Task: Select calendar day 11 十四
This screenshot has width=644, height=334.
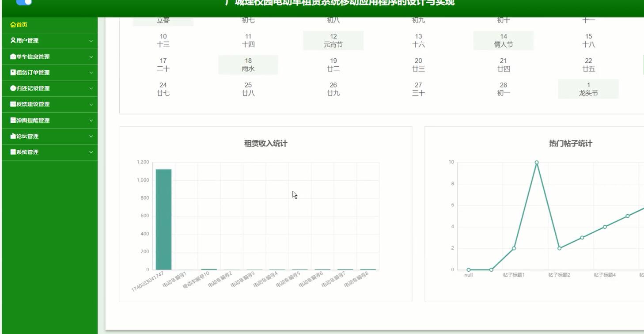Action: point(248,41)
